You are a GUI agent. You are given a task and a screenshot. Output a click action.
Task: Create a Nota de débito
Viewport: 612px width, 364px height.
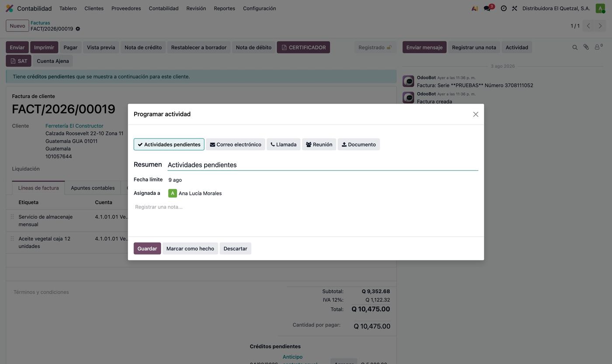click(254, 47)
